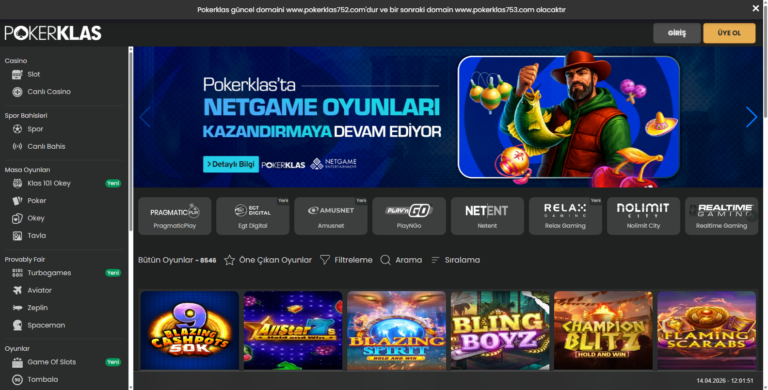
Task: Open Klas 101 Okey icon
Action: 17,183
